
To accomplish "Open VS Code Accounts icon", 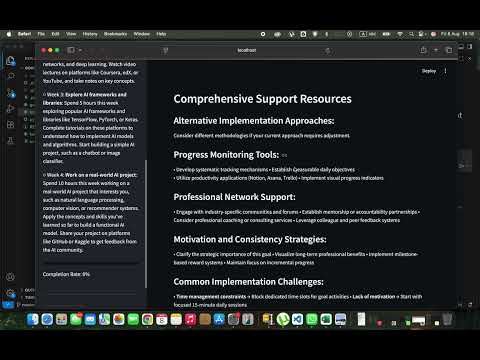I will point(11,277).
